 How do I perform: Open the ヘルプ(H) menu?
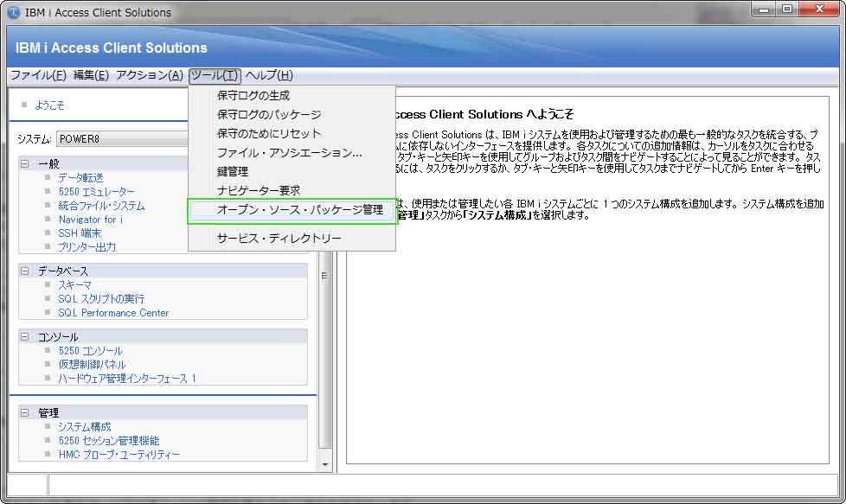click(269, 75)
